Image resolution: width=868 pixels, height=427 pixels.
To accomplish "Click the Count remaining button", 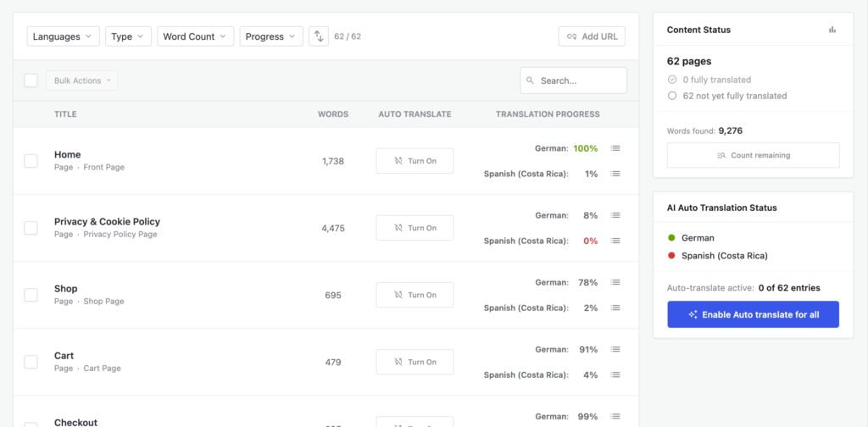I will (x=753, y=155).
